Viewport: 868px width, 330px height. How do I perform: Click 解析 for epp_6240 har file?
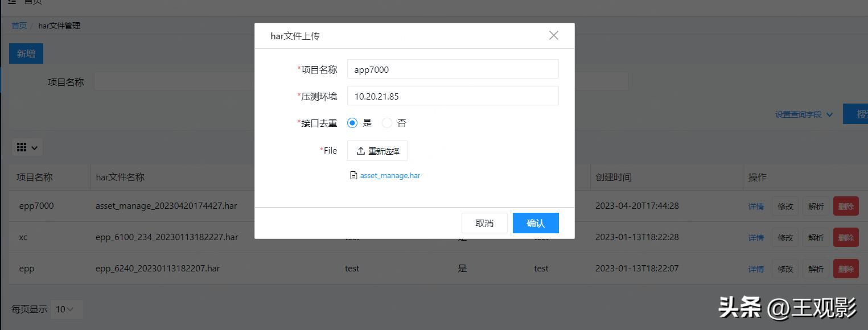click(x=816, y=268)
